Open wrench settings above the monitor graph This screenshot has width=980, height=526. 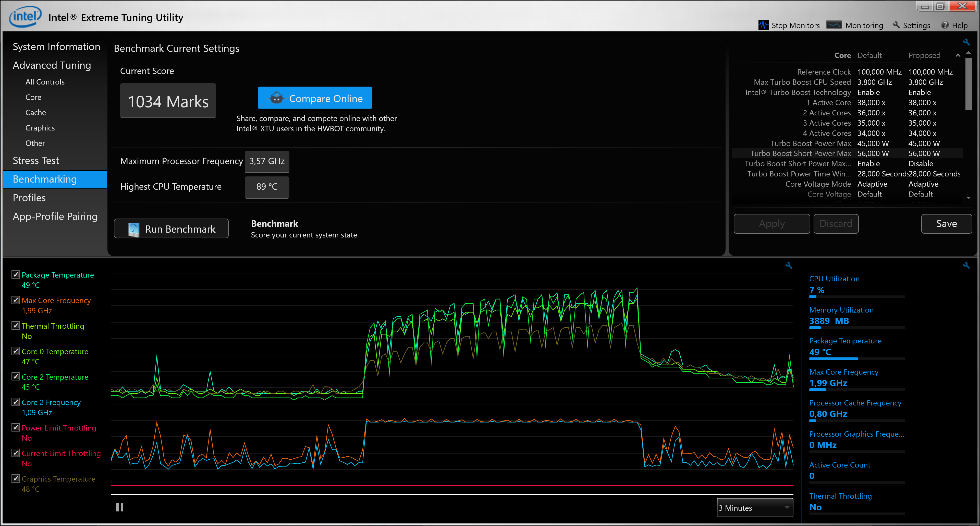pos(789,265)
